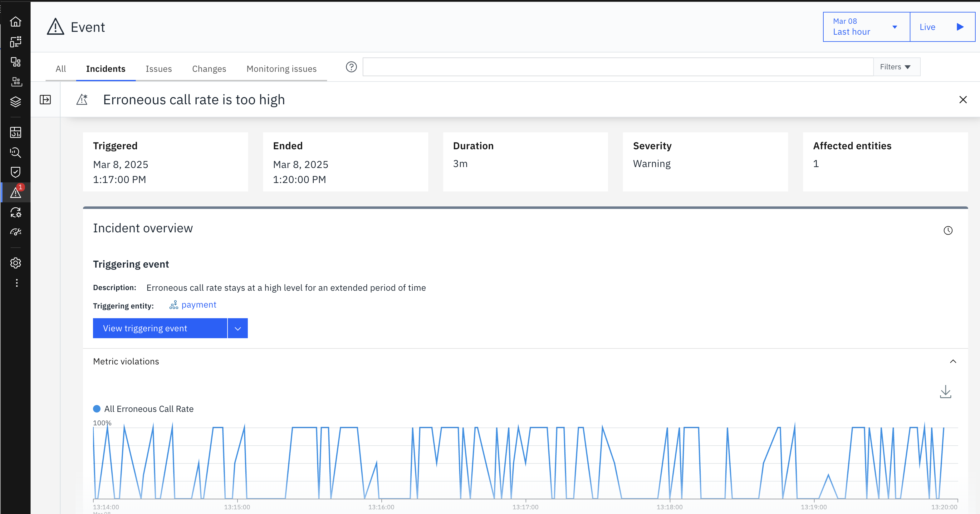Click the Ended time card
The width and height of the screenshot is (980, 514).
click(345, 162)
